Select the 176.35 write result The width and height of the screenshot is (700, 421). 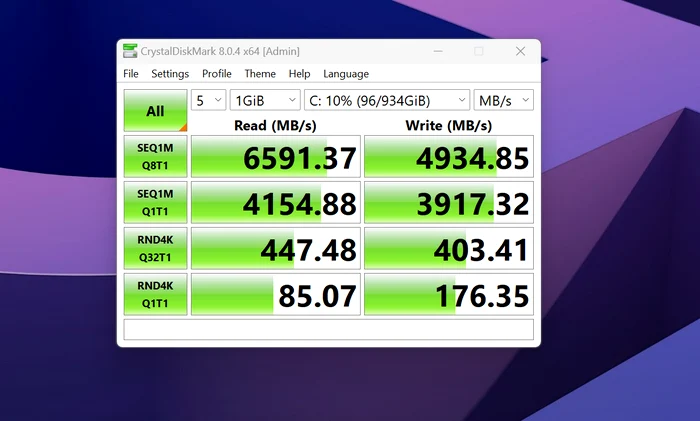pyautogui.click(x=449, y=295)
